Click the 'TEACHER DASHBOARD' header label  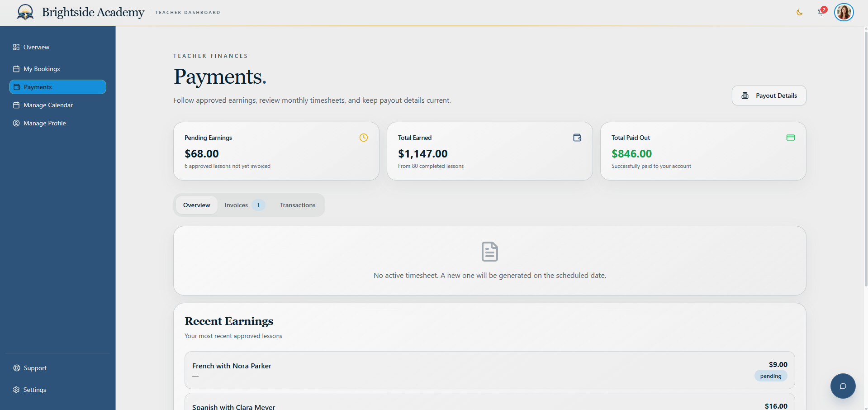coord(188,13)
